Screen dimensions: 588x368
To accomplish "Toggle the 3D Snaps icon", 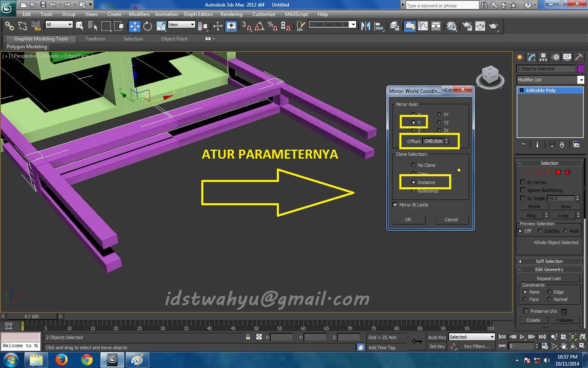I will pos(246,26).
